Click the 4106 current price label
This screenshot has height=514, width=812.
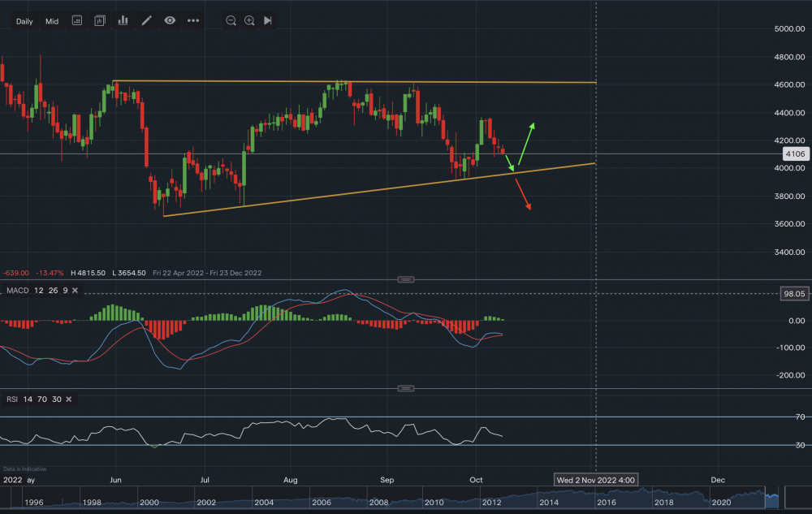[793, 153]
